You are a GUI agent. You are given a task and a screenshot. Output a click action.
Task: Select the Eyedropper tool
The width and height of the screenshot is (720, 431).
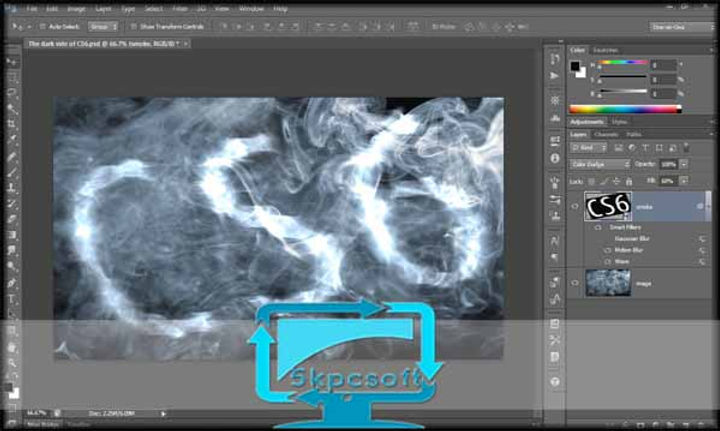click(x=11, y=140)
